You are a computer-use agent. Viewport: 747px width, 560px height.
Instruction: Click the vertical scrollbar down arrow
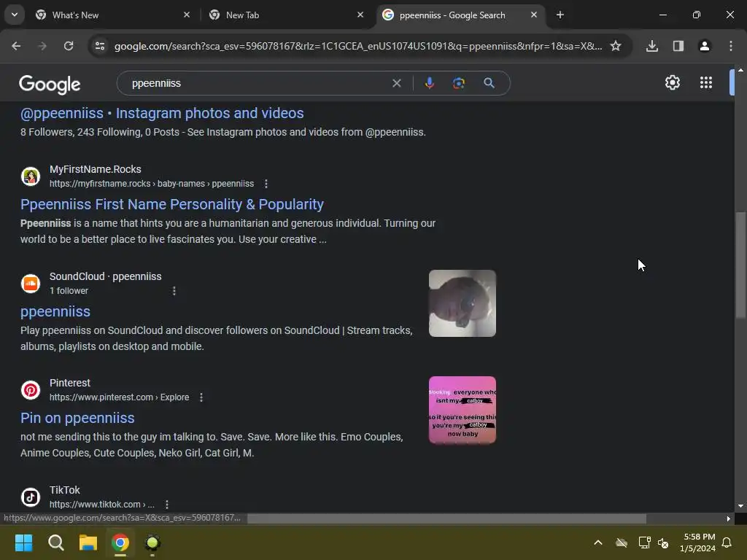[x=740, y=506]
